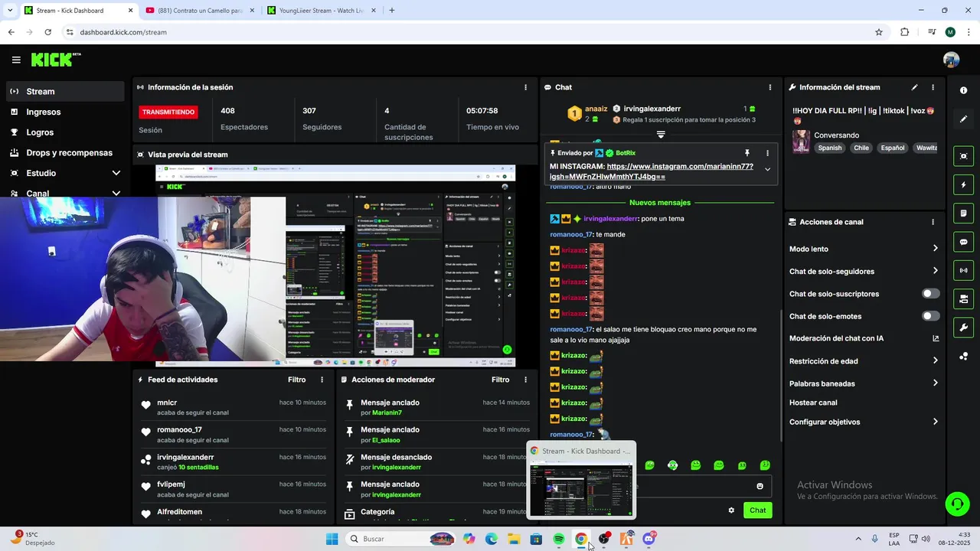Open the info icon in right rail

(x=963, y=90)
